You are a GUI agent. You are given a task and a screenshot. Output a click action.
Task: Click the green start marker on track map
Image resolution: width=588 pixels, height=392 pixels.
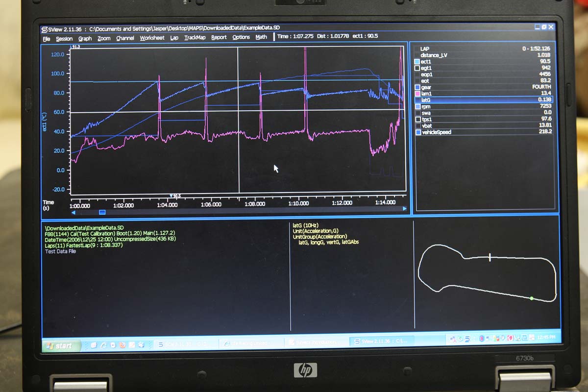(531, 298)
